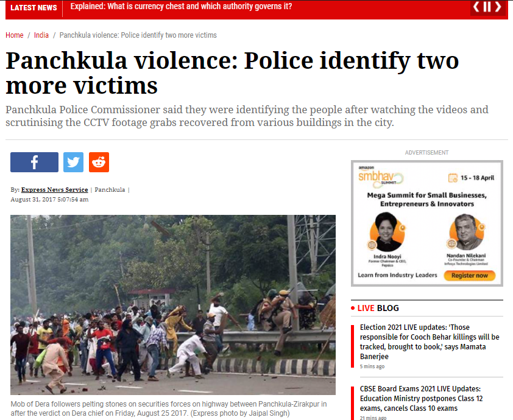Screen dimensions: 513x420
Task: Open the currency chest explained headline
Action: [181, 7]
